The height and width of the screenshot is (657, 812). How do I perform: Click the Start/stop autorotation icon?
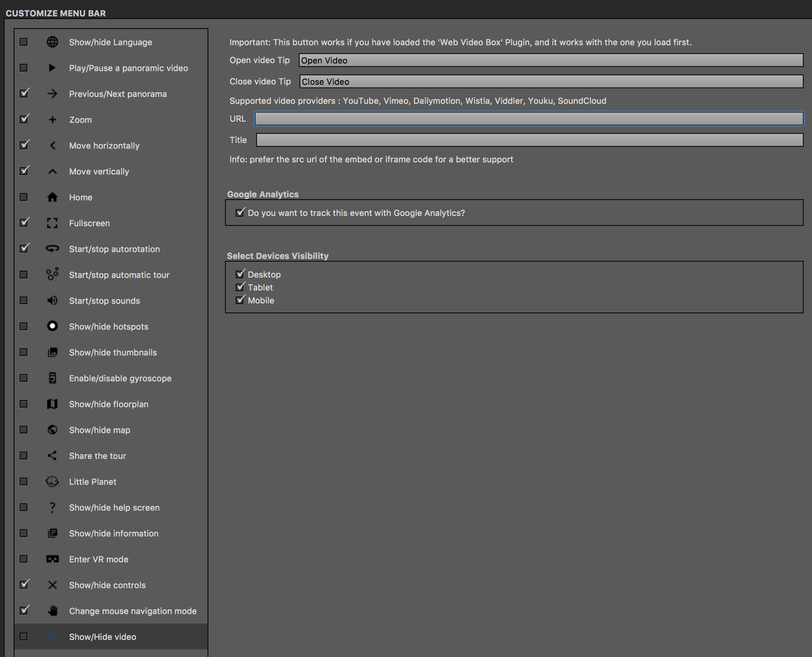pos(52,249)
